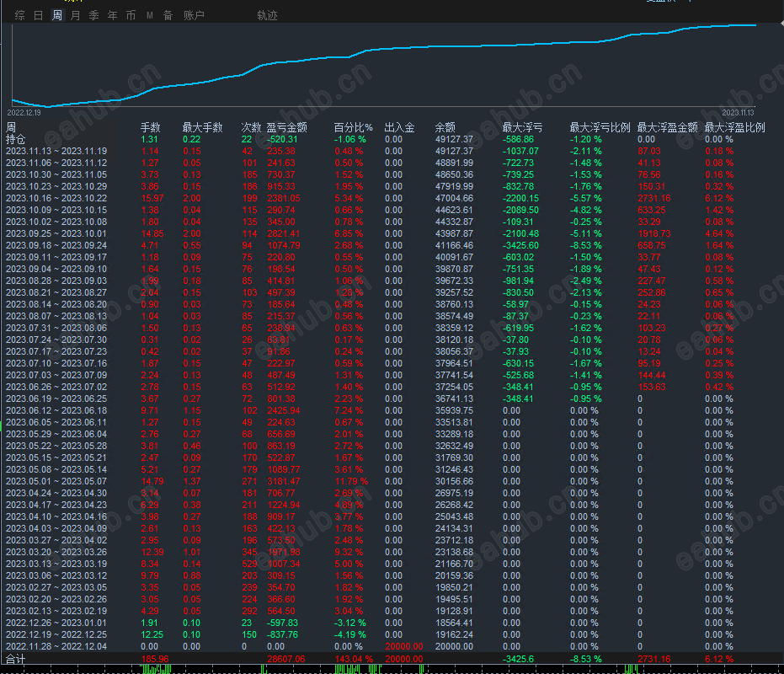This screenshot has height=674, width=784.
Task: Click the 最大浮亏比例 column header
Action: (x=600, y=127)
